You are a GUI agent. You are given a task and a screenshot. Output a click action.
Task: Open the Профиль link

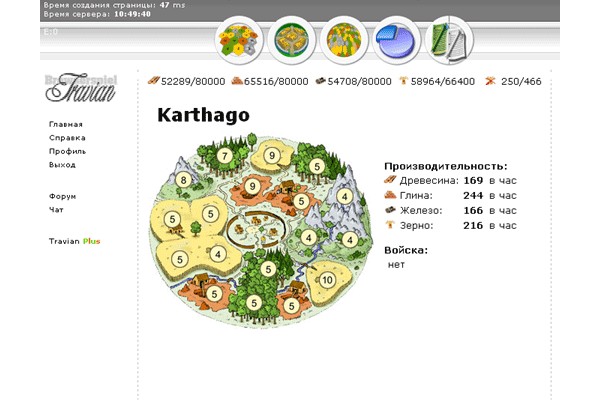tap(67, 151)
